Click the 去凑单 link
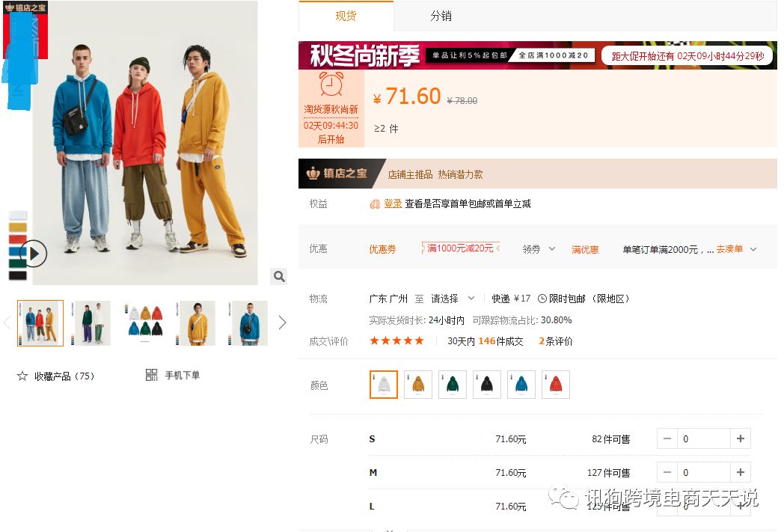 [729, 249]
